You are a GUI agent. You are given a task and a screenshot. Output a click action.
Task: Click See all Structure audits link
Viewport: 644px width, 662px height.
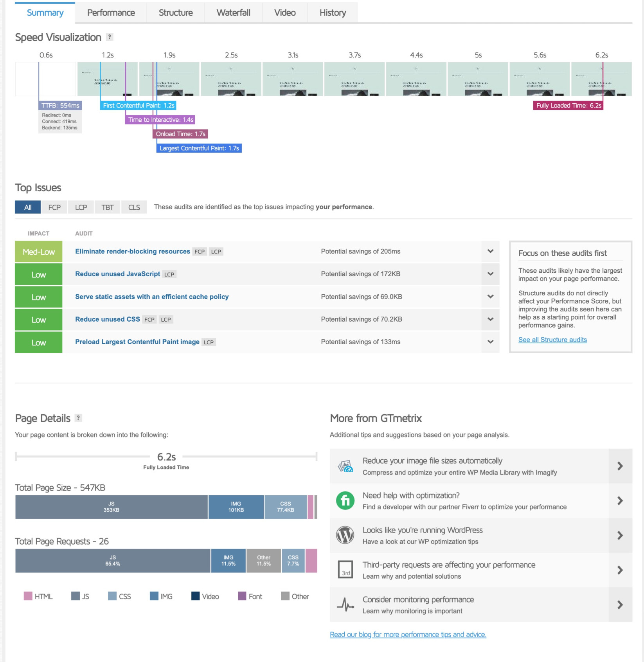[x=552, y=340]
